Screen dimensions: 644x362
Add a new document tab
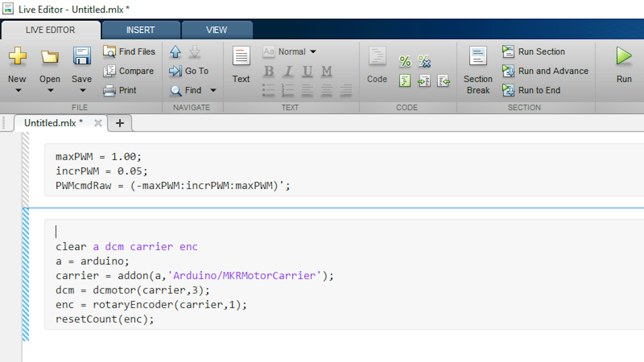pyautogui.click(x=120, y=123)
